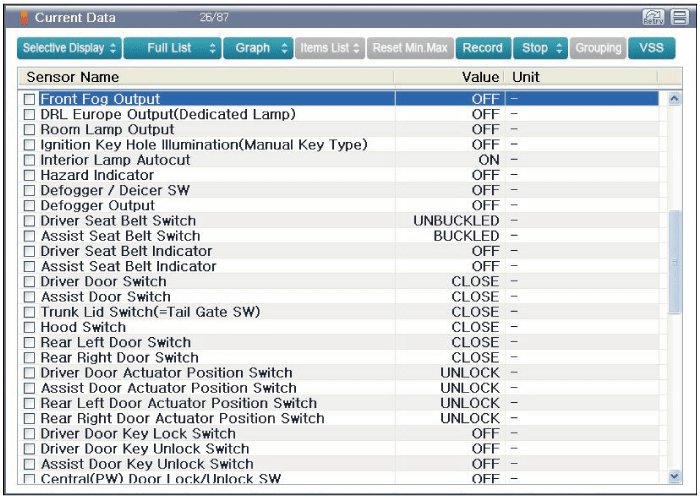Click the VSS button
The width and height of the screenshot is (700, 498).
[x=651, y=48]
